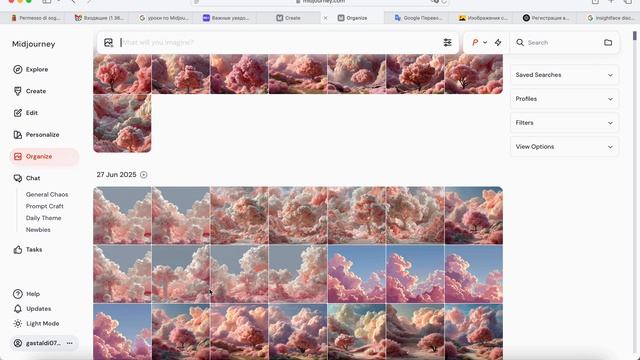The height and width of the screenshot is (360, 640).
Task: Open the lone thumbnail in the second row above the date
Action: [x=122, y=123]
